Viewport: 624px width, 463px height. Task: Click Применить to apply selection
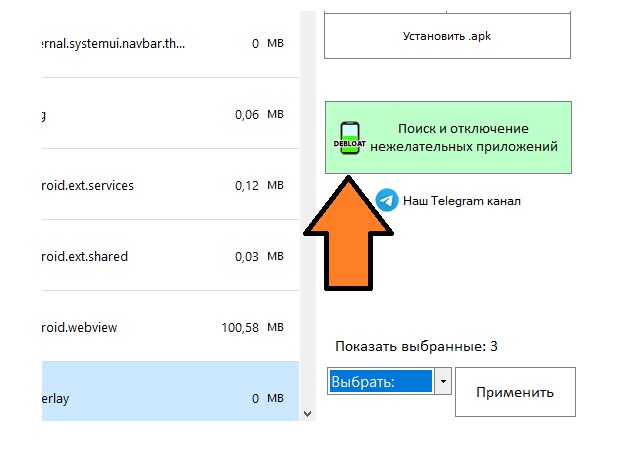(x=515, y=392)
